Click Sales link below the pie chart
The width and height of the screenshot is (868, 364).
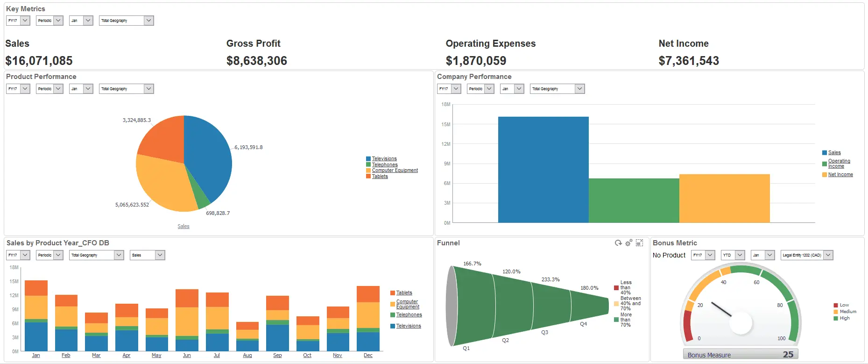tap(183, 226)
